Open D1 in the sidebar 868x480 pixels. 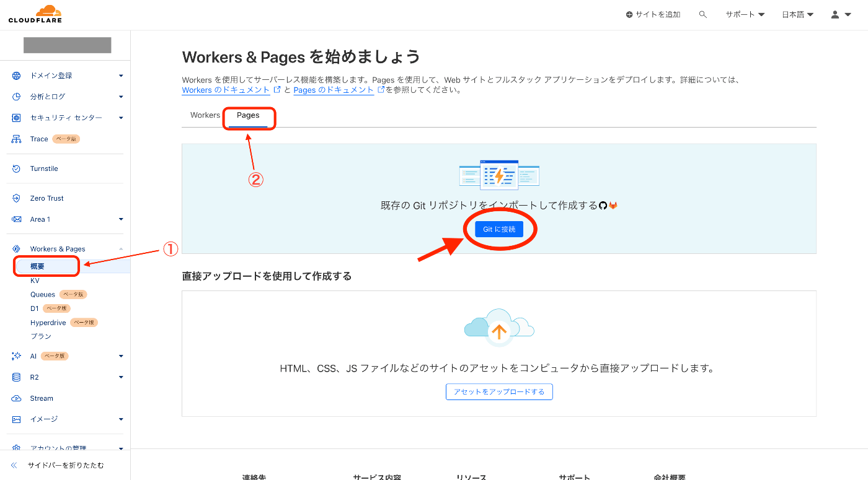point(35,308)
